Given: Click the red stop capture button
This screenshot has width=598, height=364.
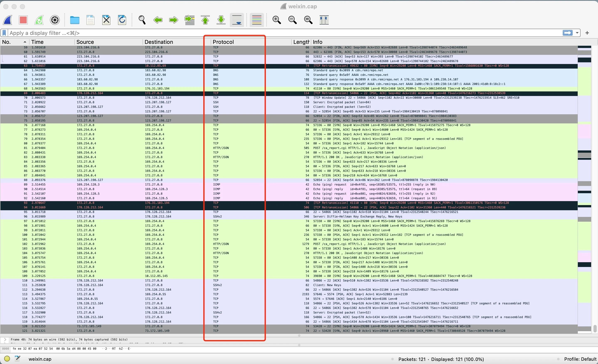Looking at the screenshot, I should pyautogui.click(x=23, y=20).
